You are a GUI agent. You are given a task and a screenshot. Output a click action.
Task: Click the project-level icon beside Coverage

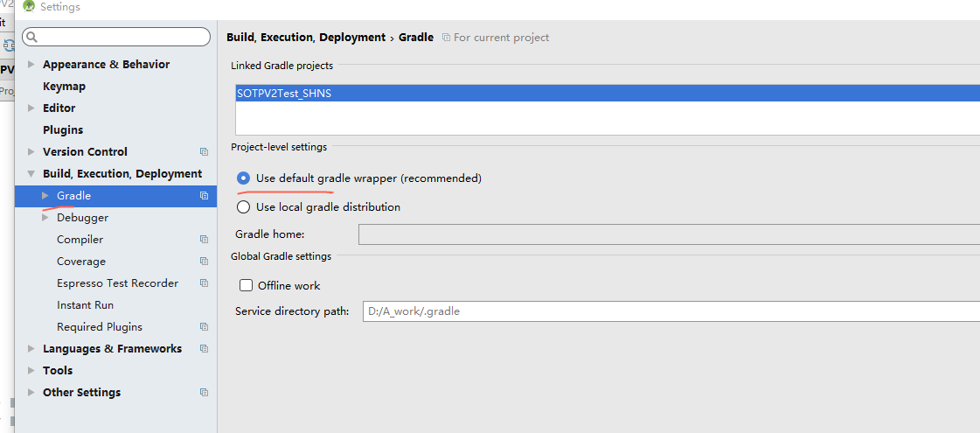coord(204,262)
